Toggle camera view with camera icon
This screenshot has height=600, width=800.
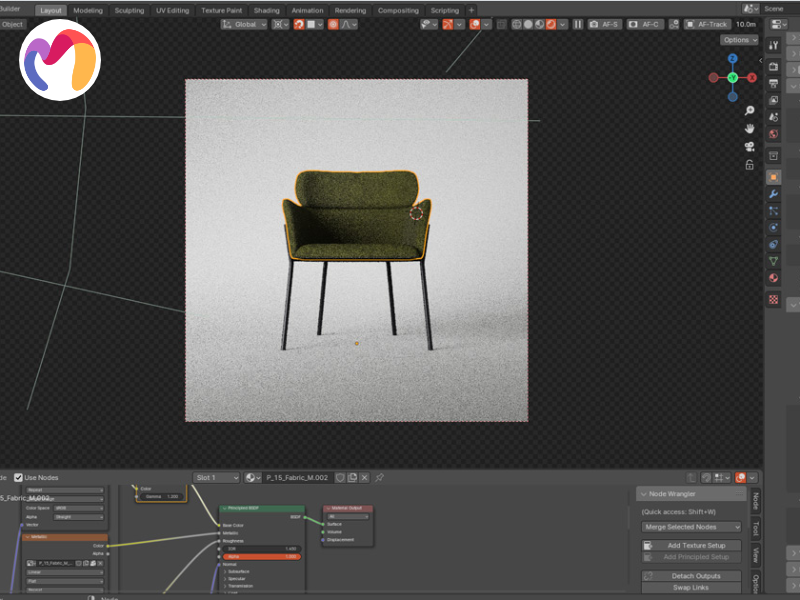(x=749, y=146)
